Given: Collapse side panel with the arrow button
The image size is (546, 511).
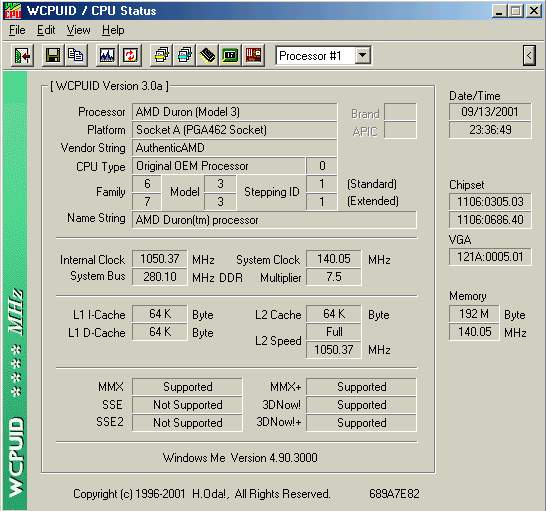Looking at the screenshot, I should (x=529, y=55).
